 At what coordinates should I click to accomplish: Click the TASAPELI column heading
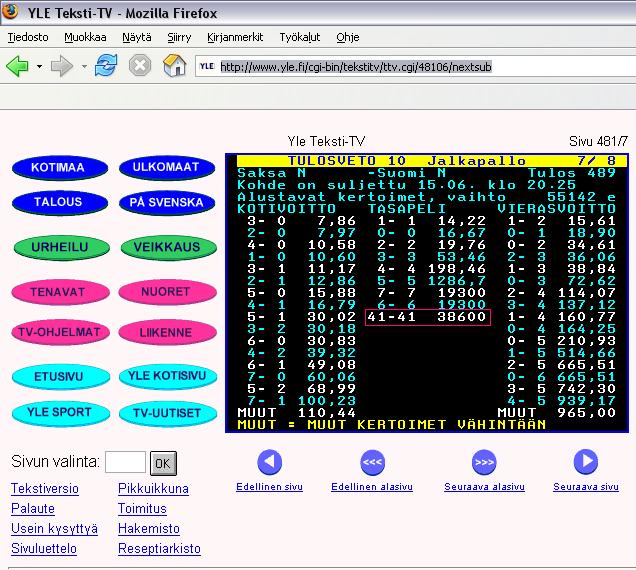[407, 209]
